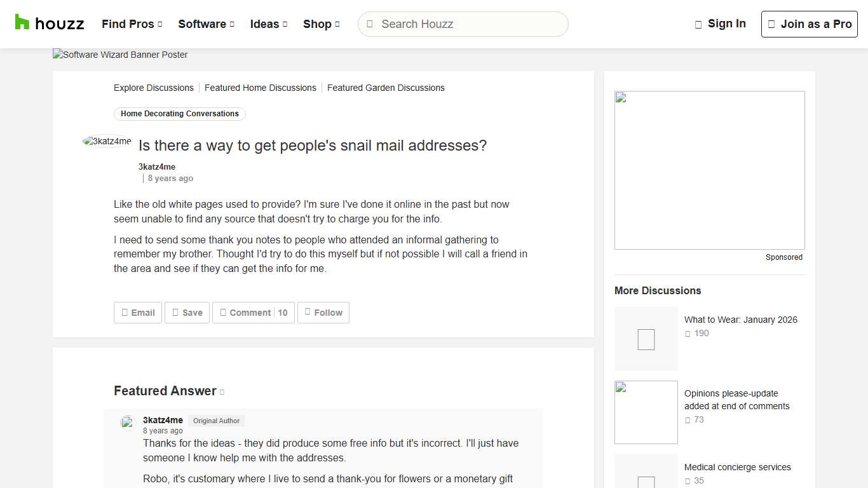This screenshot has width=868, height=488.
Task: Click the search magnifier icon
Action: point(369,24)
